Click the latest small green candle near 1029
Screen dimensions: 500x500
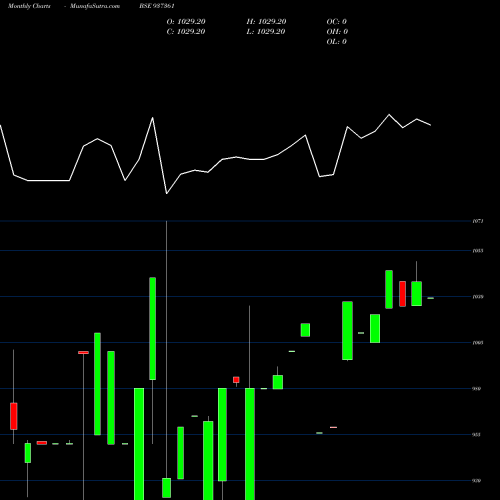pos(430,298)
